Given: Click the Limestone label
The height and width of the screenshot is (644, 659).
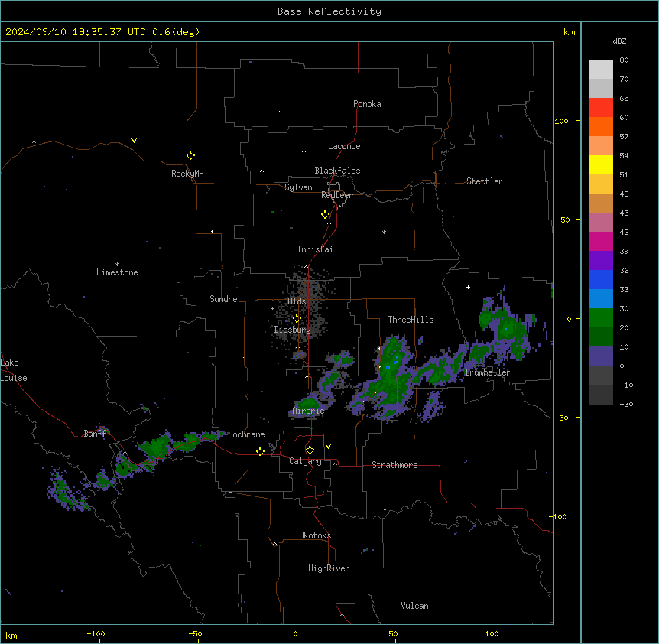Looking at the screenshot, I should pyautogui.click(x=117, y=272).
